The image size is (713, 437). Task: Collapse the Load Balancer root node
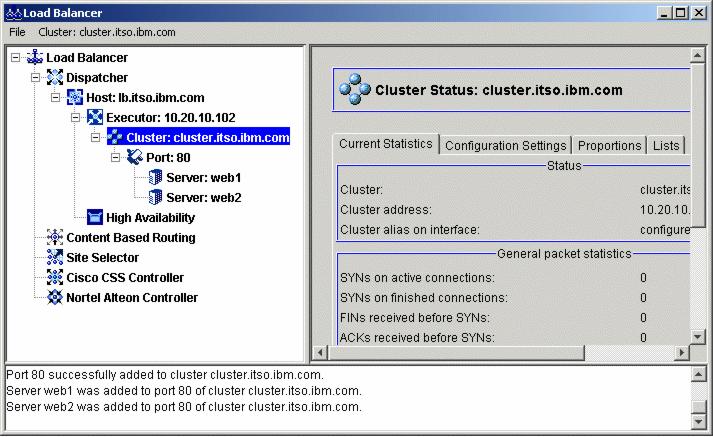(x=16, y=58)
